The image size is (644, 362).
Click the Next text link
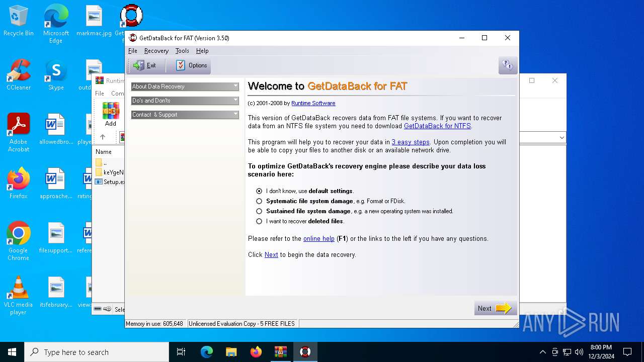click(x=271, y=255)
